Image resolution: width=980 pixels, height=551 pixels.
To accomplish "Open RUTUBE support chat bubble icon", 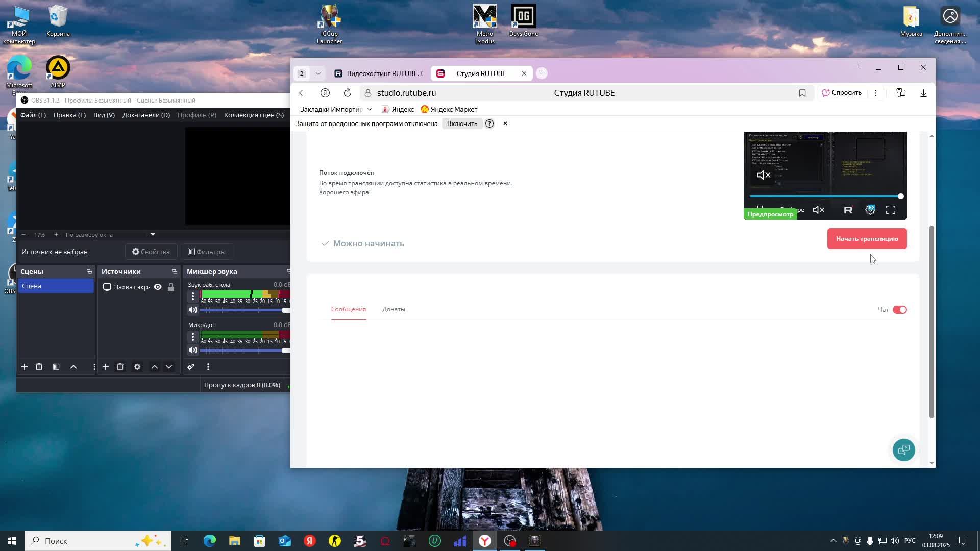I will coord(903,449).
